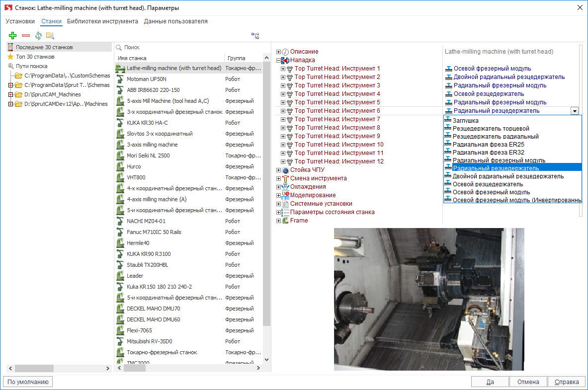
Task: Click the robot icon beside Motoman UP50N
Action: [120, 79]
